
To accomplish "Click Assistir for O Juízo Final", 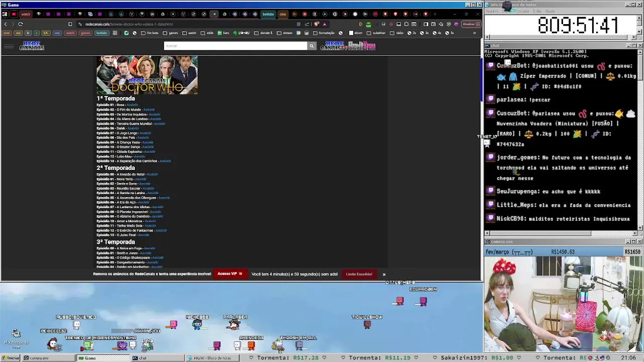I will coord(143,235).
